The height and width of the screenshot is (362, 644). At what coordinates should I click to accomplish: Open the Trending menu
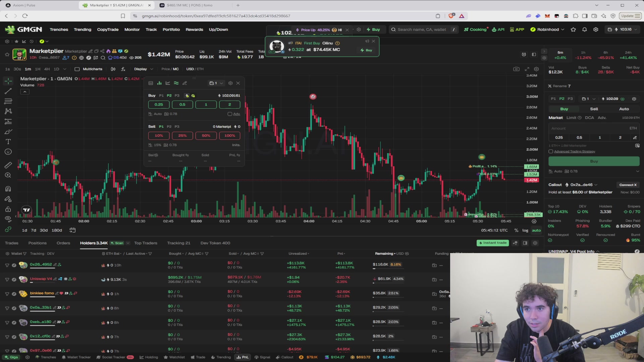click(x=83, y=29)
